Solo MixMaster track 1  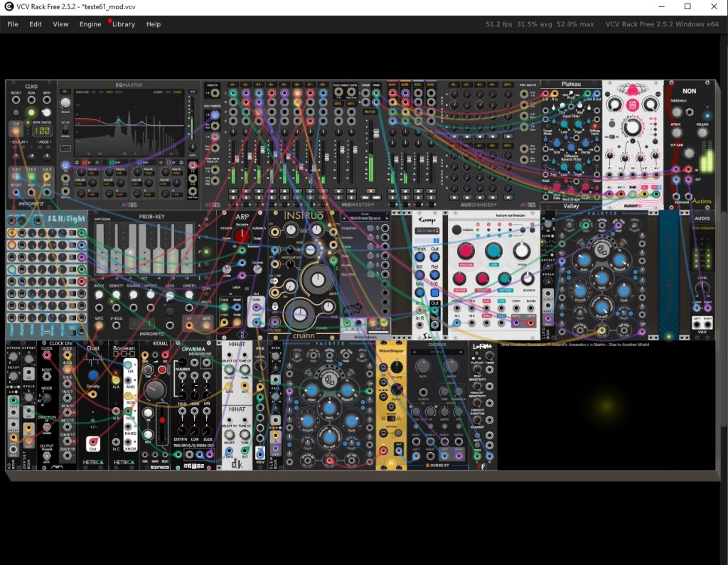pos(232,198)
